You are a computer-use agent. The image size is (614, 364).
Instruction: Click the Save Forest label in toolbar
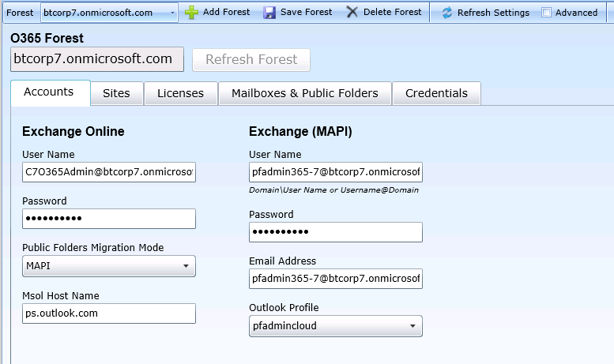pyautogui.click(x=307, y=12)
